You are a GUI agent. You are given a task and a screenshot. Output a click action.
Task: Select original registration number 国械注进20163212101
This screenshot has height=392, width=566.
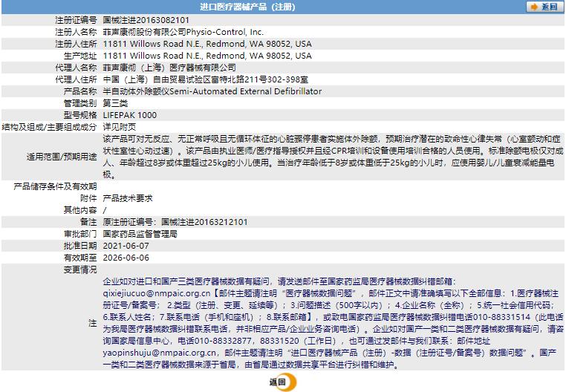click(204, 222)
